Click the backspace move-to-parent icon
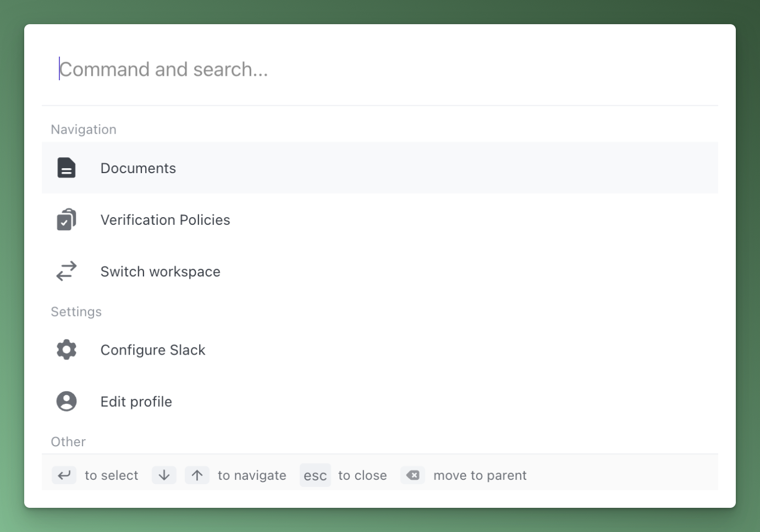Image resolution: width=760 pixels, height=532 pixels. pos(413,475)
